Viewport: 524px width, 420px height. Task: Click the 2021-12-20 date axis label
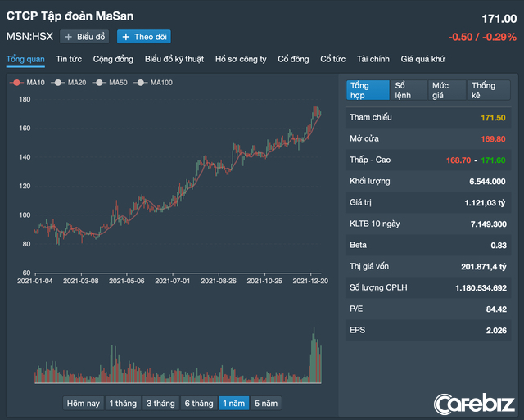coord(310,281)
